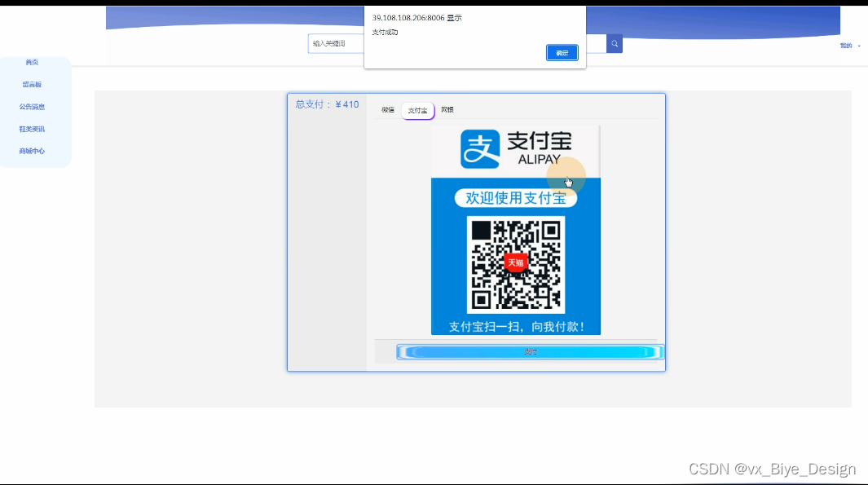Open 公告消息 in the sidebar

point(32,107)
